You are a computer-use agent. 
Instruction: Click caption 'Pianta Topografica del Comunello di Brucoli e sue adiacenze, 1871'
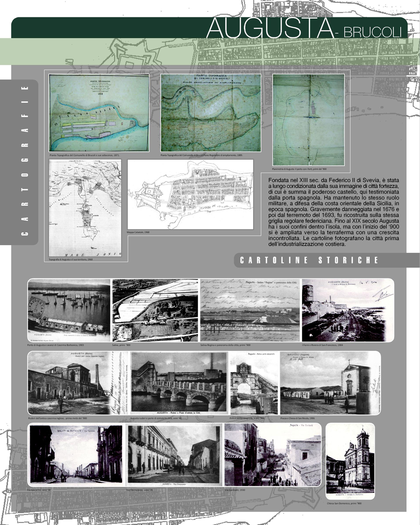pos(84,156)
